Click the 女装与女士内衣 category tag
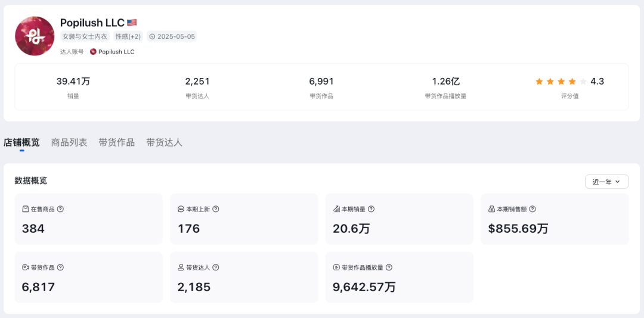644x318 pixels. [85, 36]
